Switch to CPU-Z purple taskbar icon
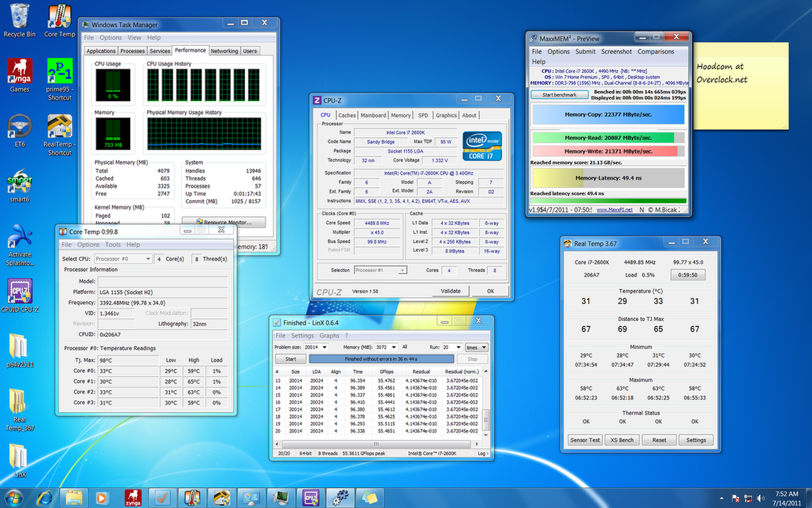812x508 pixels. point(310,498)
